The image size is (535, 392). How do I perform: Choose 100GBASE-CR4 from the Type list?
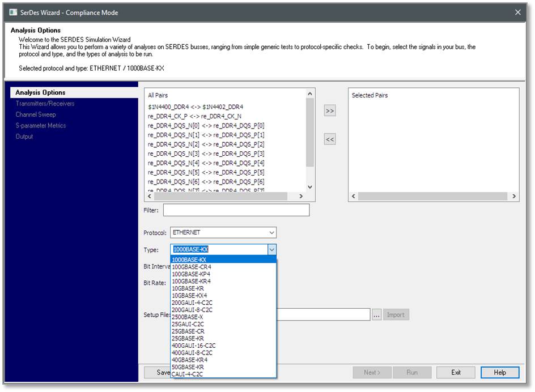tap(223, 267)
